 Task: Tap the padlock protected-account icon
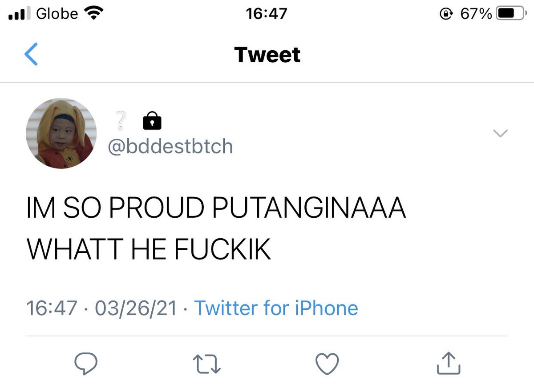[152, 120]
